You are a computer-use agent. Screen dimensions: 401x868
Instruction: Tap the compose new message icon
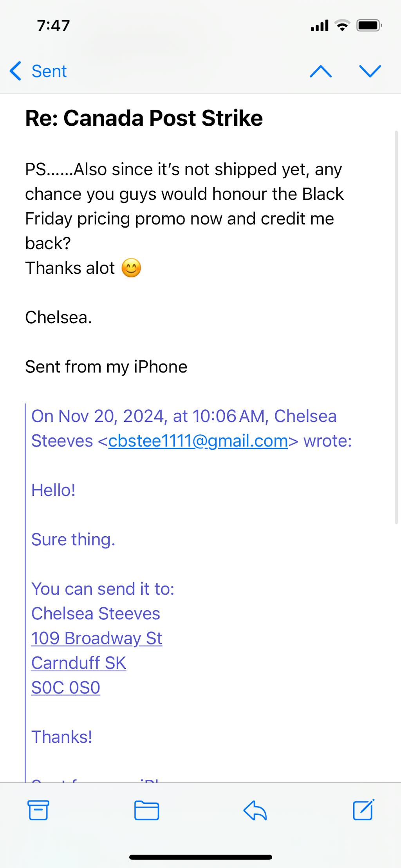[363, 810]
